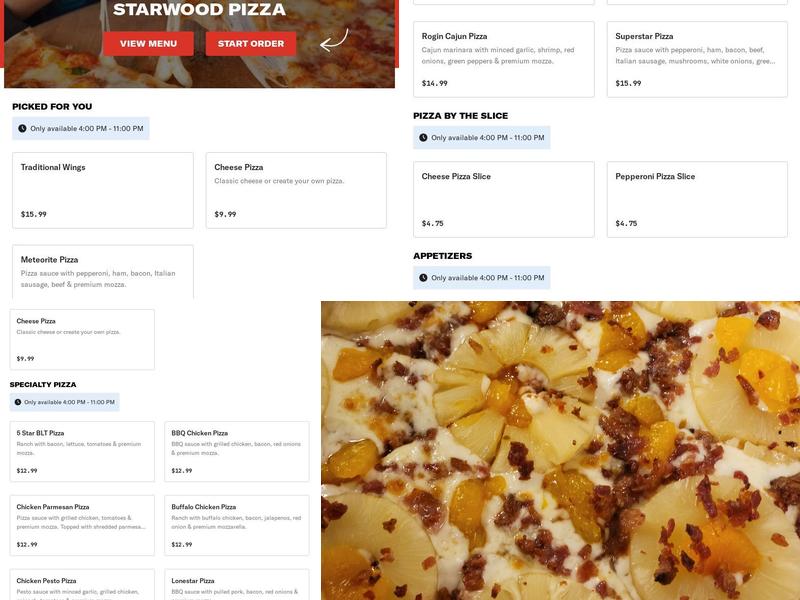Select the Buffalo Chicken Pizza card
800x600 pixels.
point(237,526)
